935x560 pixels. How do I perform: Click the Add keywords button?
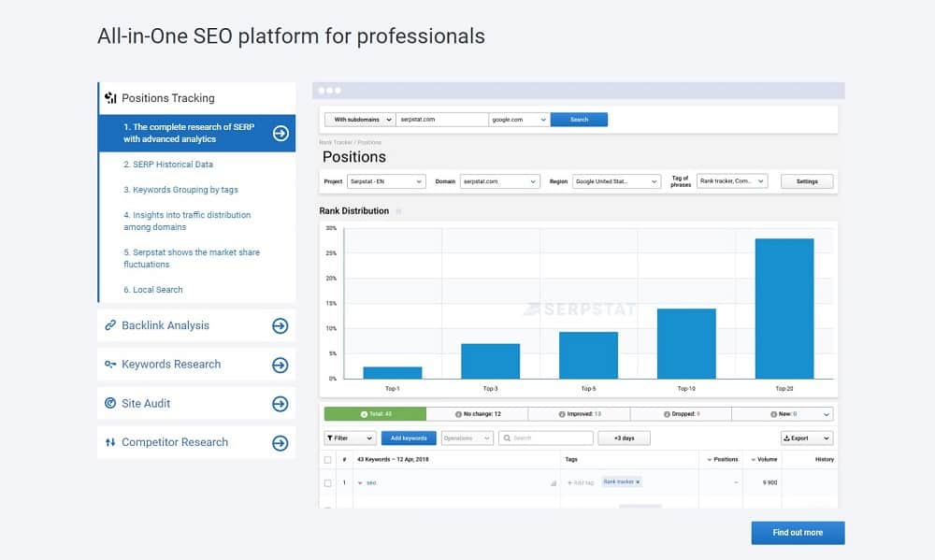point(409,438)
